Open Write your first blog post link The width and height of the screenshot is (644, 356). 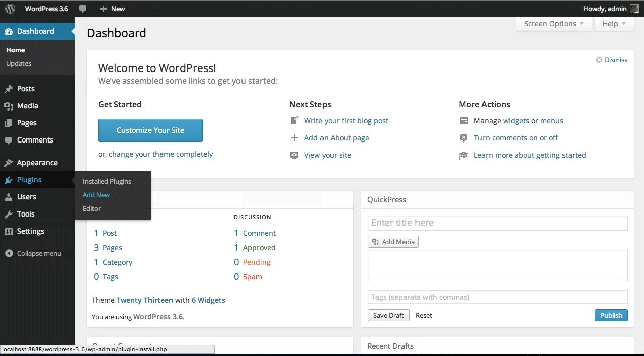346,121
